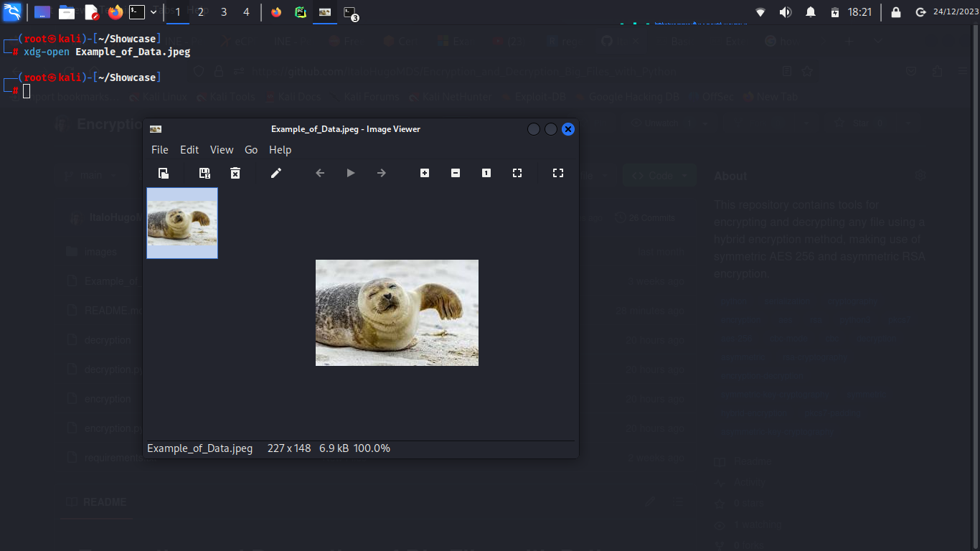Switch to workspace 2
This screenshot has width=980, height=551.
[201, 12]
